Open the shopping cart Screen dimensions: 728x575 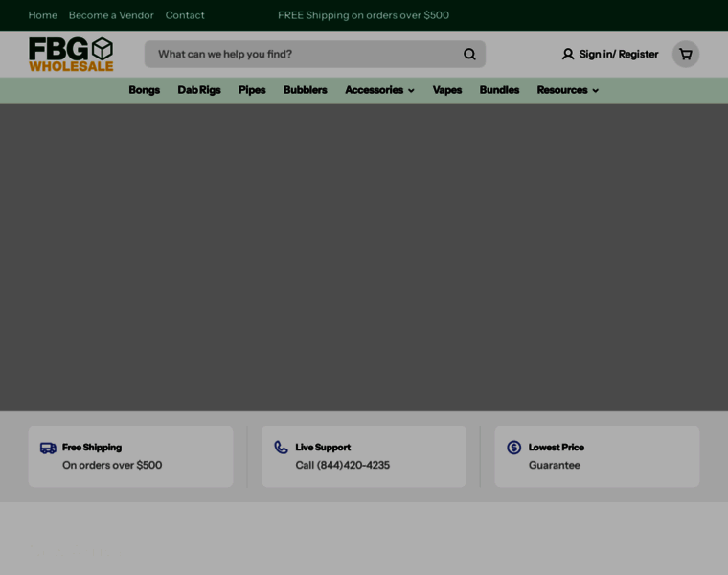686,55
